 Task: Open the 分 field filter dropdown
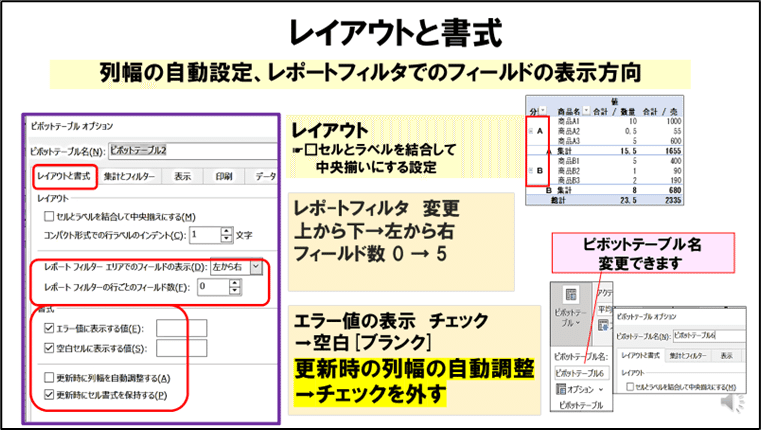[x=543, y=111]
